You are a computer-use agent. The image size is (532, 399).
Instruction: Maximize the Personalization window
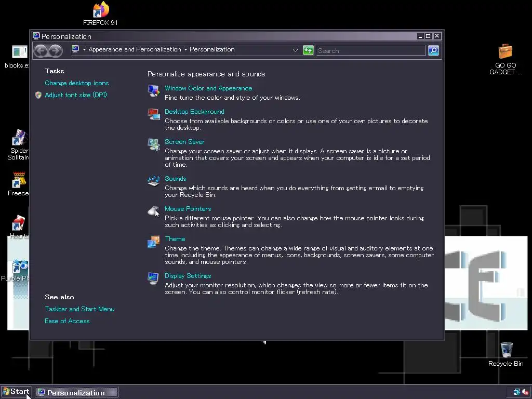click(x=428, y=36)
